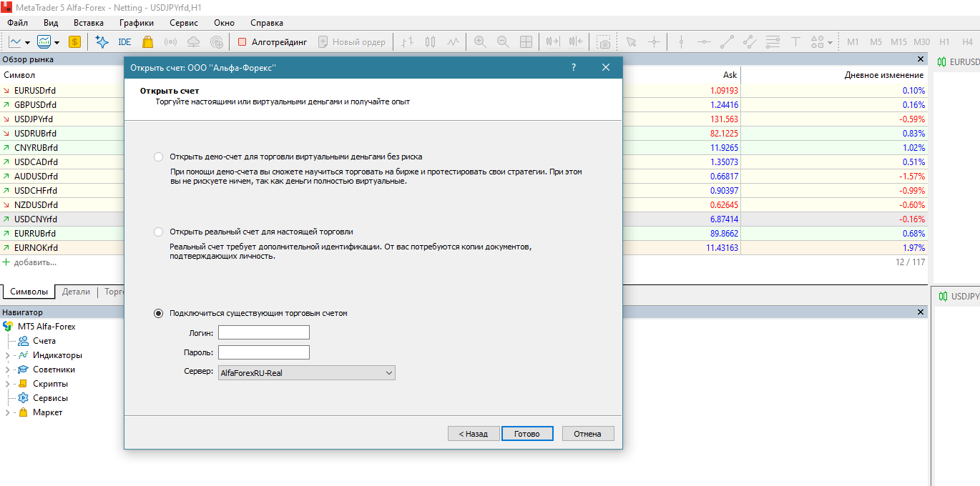
Task: Select the trendline drawing tool
Action: (727, 42)
